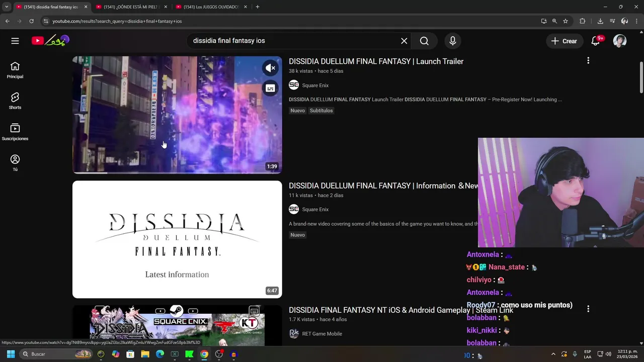The width and height of the screenshot is (644, 362).
Task: Open the Windows Start menu
Action: coord(11,354)
